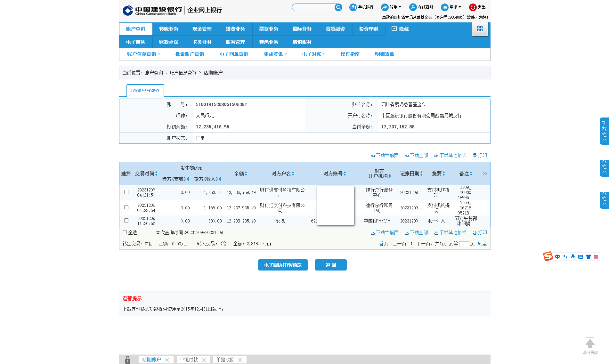Sort by 记账日期 column arrows
The height and width of the screenshot is (364, 609).
point(421,174)
